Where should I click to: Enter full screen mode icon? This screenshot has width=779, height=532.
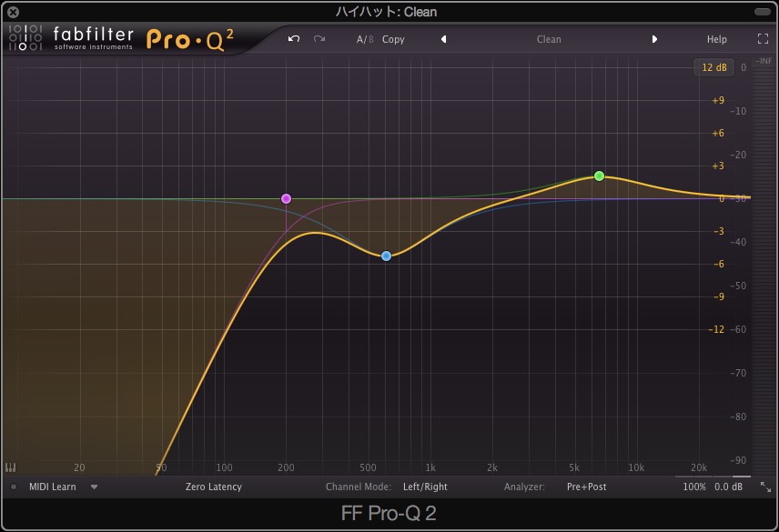[764, 39]
